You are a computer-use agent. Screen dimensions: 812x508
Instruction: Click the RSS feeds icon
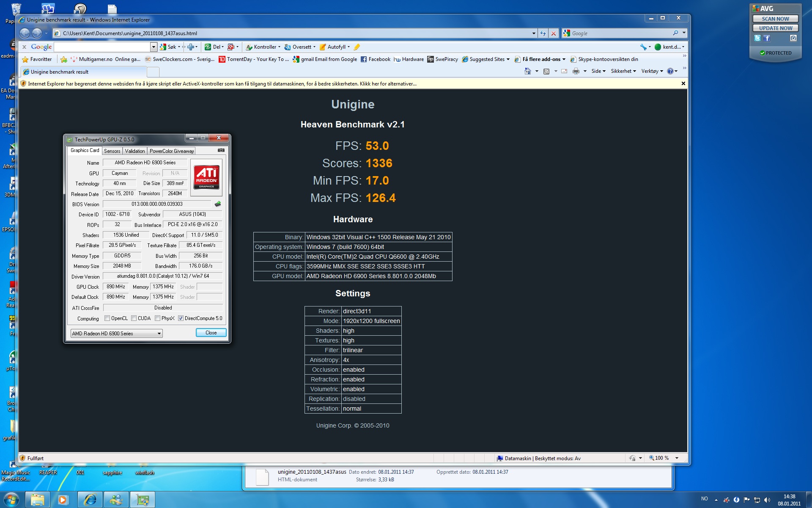point(546,71)
